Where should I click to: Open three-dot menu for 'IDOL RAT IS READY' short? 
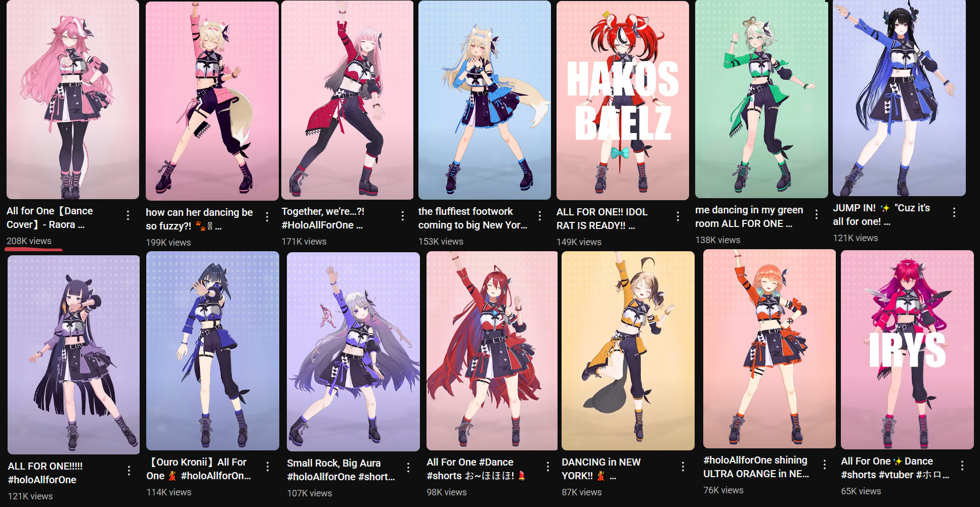point(678,217)
